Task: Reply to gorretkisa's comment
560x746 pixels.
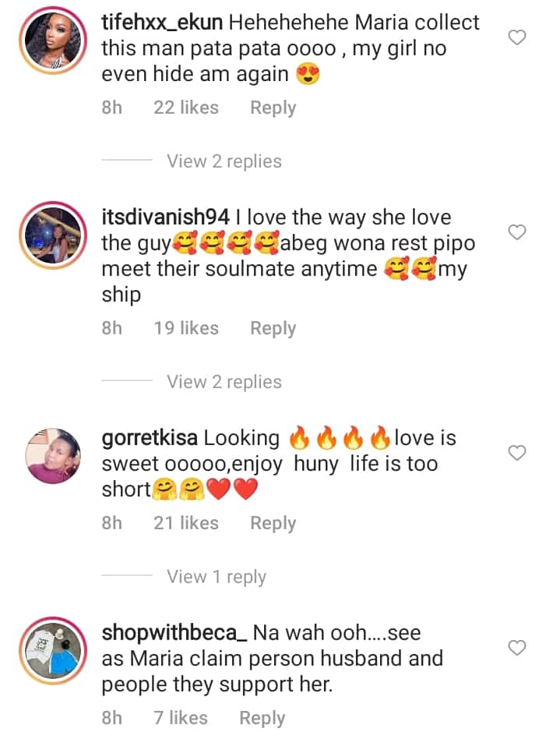Action: 273,523
